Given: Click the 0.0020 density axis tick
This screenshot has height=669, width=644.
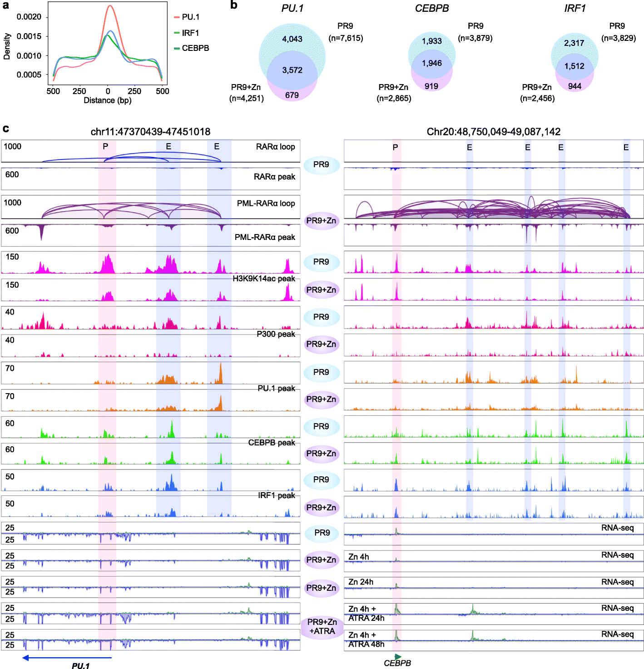Looking at the screenshot, I should (29, 17).
